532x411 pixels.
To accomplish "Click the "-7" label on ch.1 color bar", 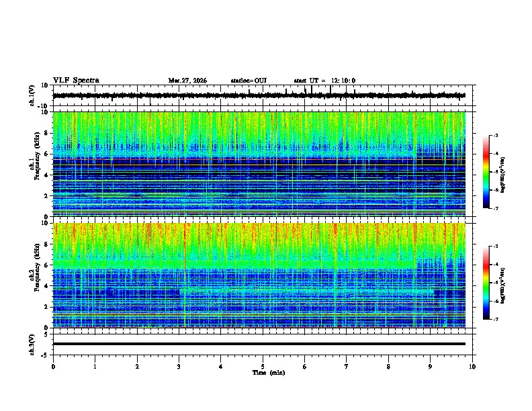I will (496, 208).
